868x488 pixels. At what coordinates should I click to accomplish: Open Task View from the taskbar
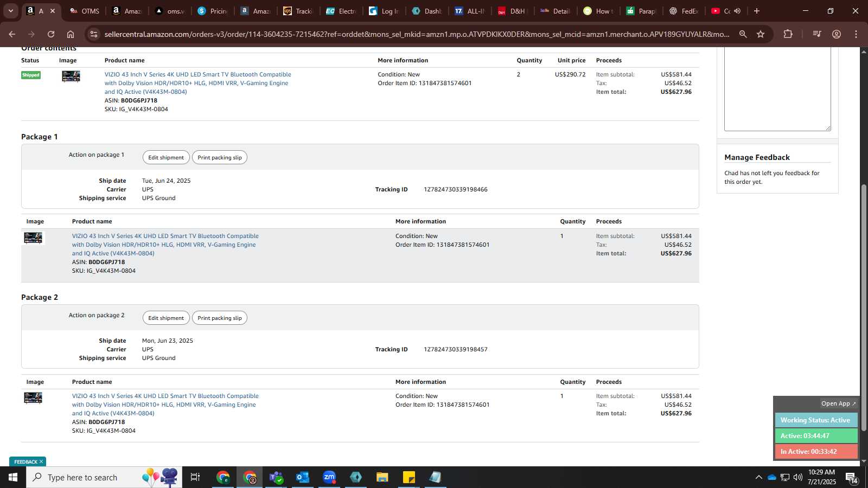tap(195, 477)
